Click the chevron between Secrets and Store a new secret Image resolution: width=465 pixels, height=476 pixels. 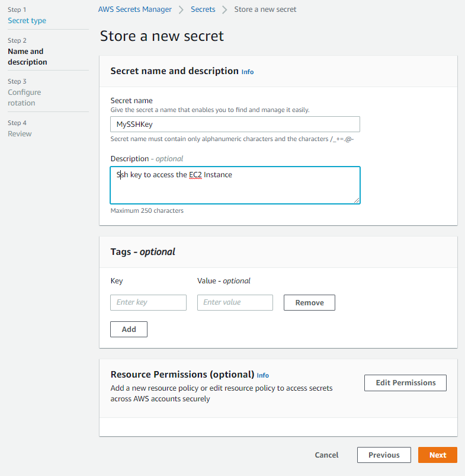(x=223, y=9)
